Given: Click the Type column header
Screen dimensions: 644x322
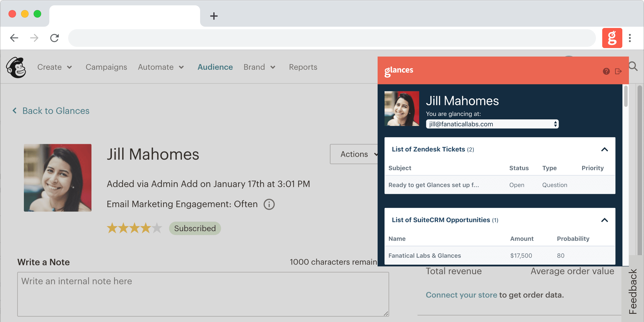Looking at the screenshot, I should pyautogui.click(x=549, y=168).
